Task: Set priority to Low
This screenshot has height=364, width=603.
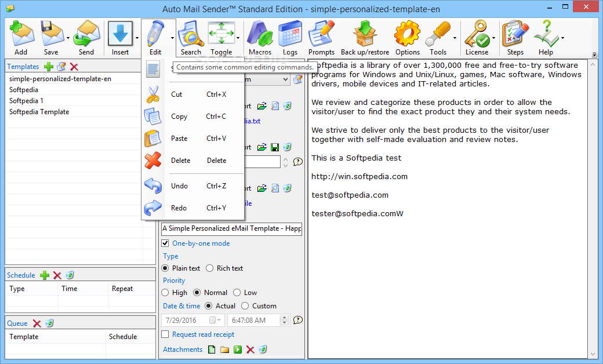Action: [x=237, y=293]
